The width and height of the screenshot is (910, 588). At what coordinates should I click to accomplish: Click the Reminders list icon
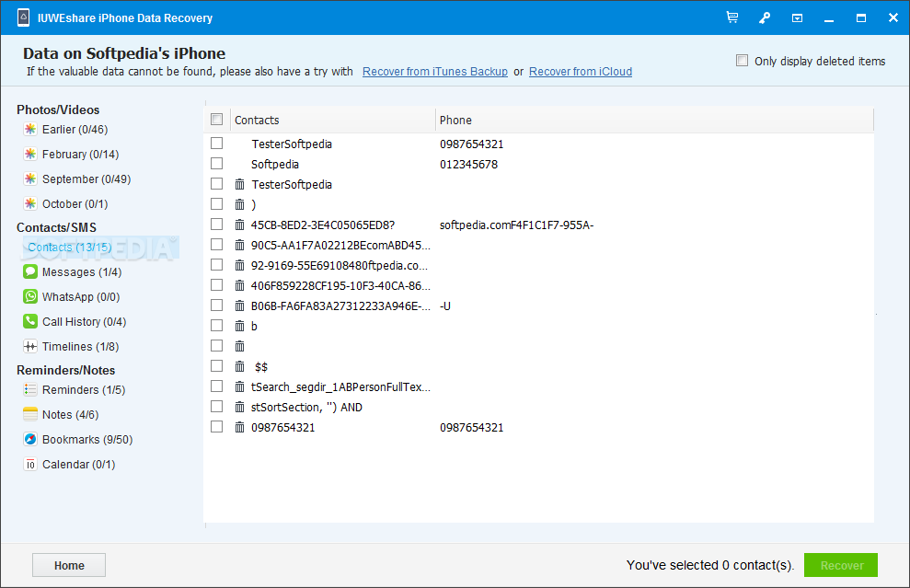tap(30, 389)
